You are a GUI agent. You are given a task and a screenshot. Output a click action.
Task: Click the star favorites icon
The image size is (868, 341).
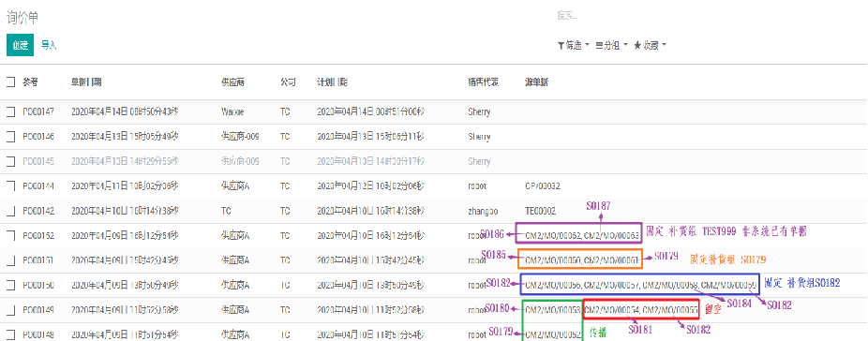coord(637,46)
